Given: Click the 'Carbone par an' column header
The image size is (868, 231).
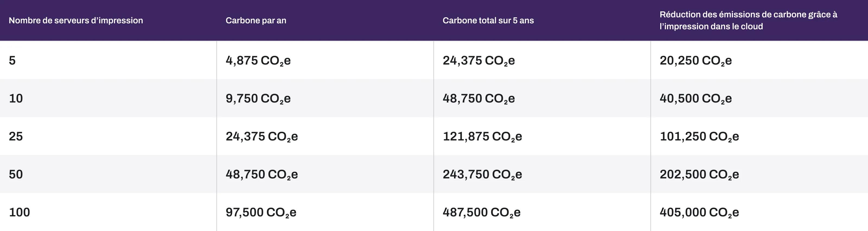Looking at the screenshot, I should coord(256,21).
